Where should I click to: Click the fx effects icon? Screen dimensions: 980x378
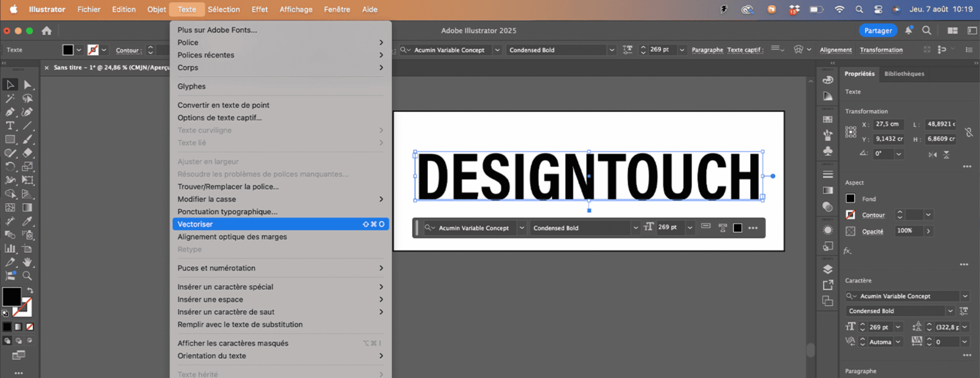click(x=847, y=251)
